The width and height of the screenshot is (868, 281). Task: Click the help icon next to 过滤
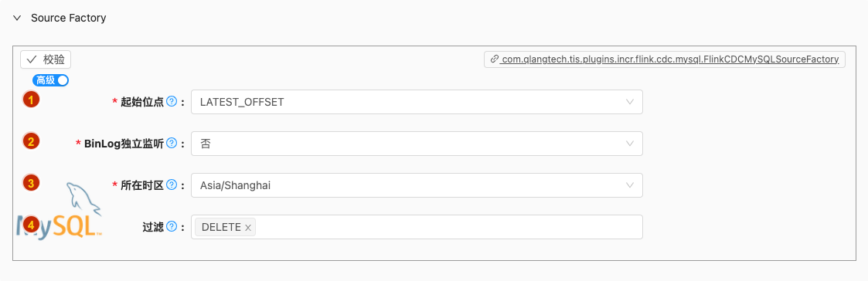[x=172, y=226]
